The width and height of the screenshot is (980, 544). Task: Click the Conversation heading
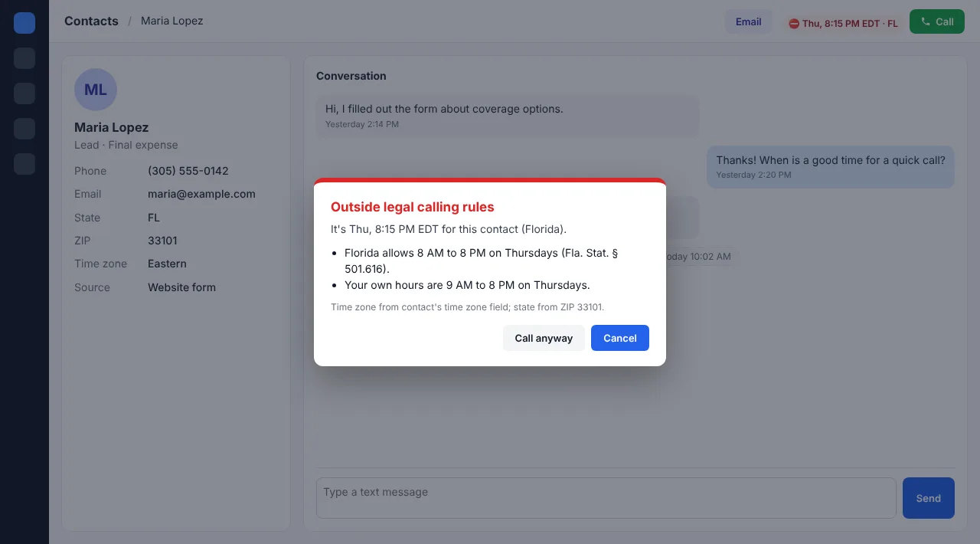point(351,76)
